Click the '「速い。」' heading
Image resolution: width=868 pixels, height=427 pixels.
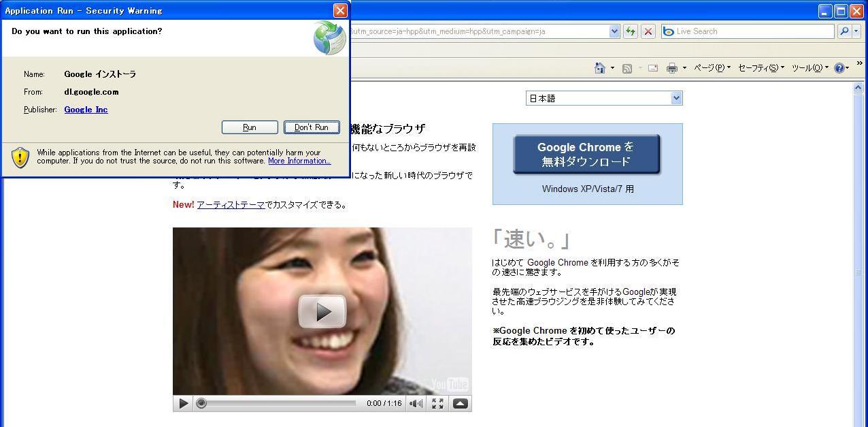tap(531, 238)
